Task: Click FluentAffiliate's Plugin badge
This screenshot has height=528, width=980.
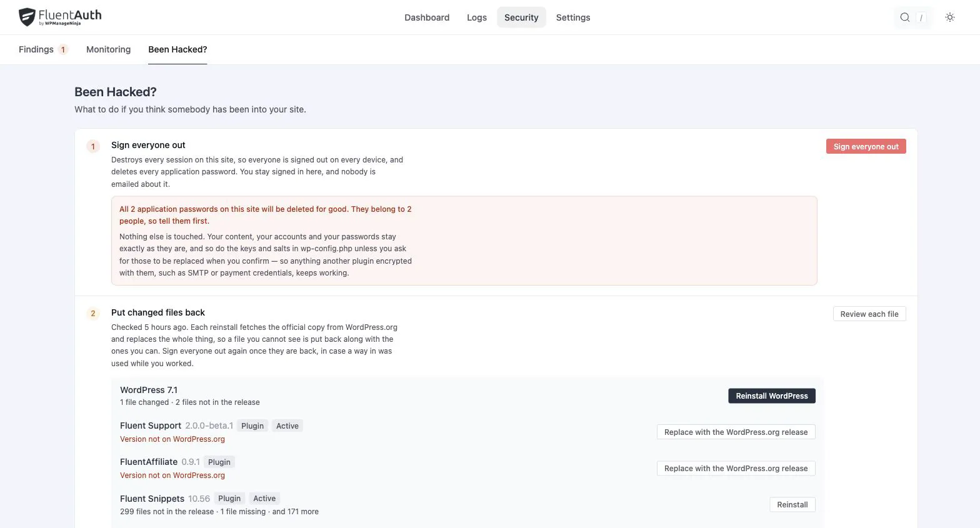Action: (x=219, y=462)
